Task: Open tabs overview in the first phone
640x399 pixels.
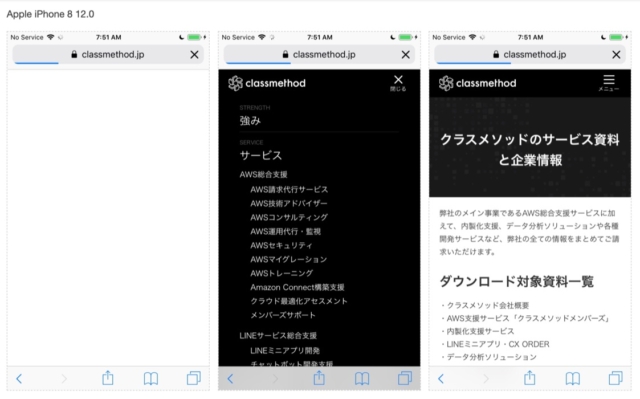Action: tap(194, 378)
